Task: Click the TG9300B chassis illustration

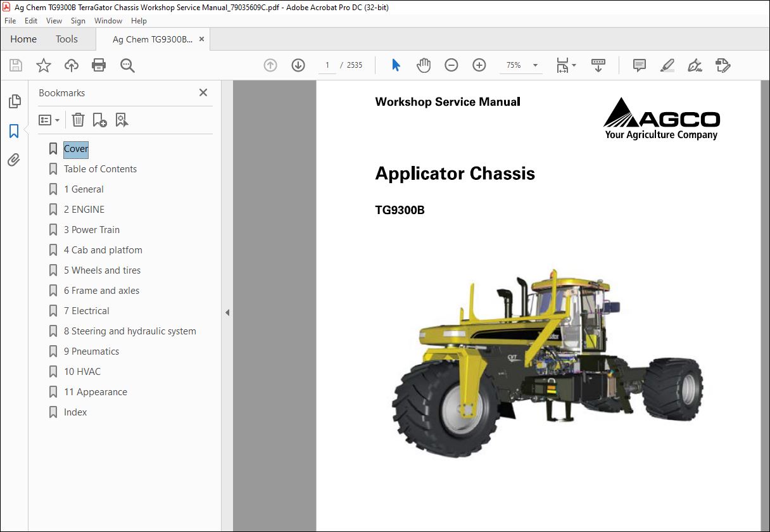Action: tap(547, 363)
